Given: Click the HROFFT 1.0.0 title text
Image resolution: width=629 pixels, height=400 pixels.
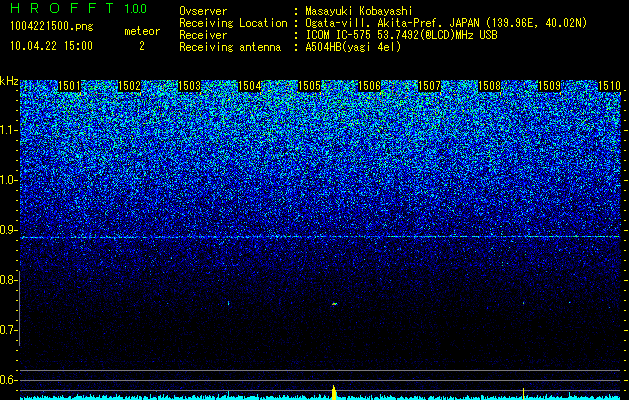Looking at the screenshot, I should point(78,8).
